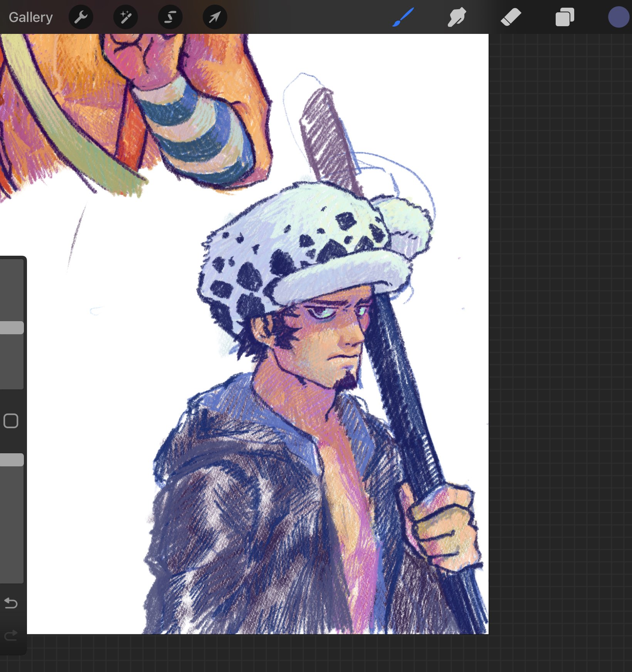Open the Adjustments magic wand menu
632x672 pixels.
pyautogui.click(x=126, y=17)
